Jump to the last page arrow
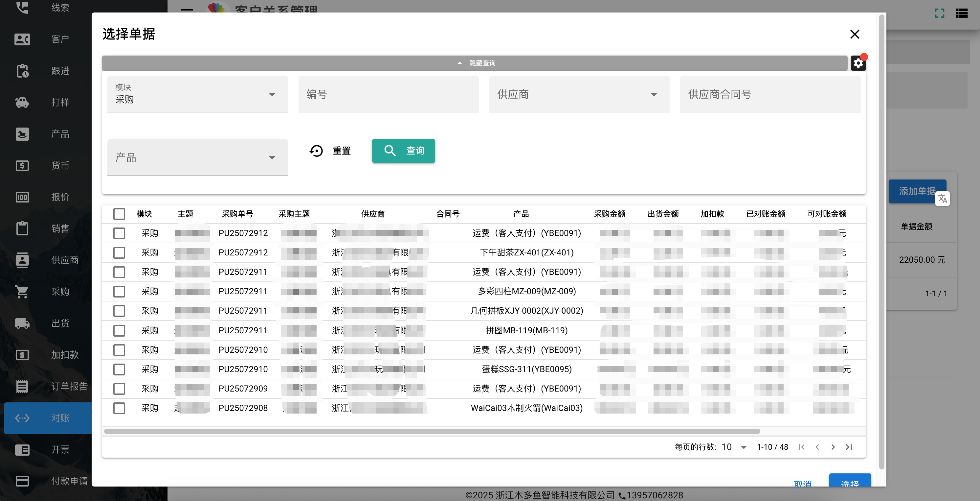Screen dimensions: 980x501 click(849, 447)
